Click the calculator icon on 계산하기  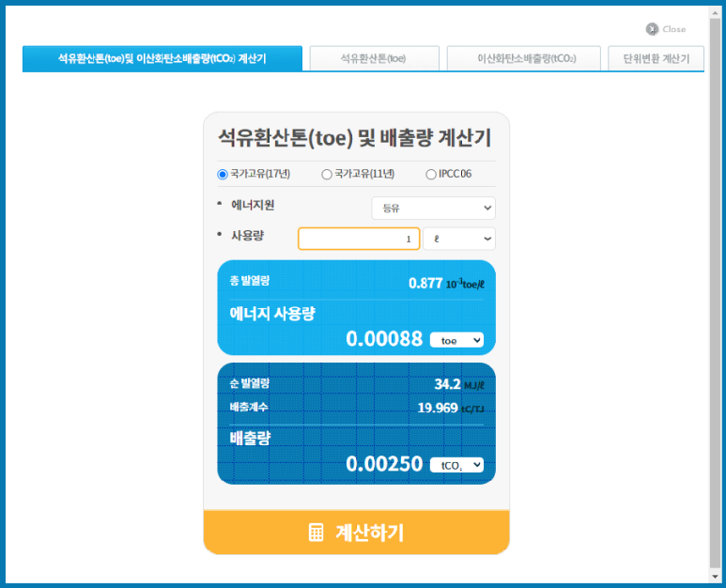[317, 533]
